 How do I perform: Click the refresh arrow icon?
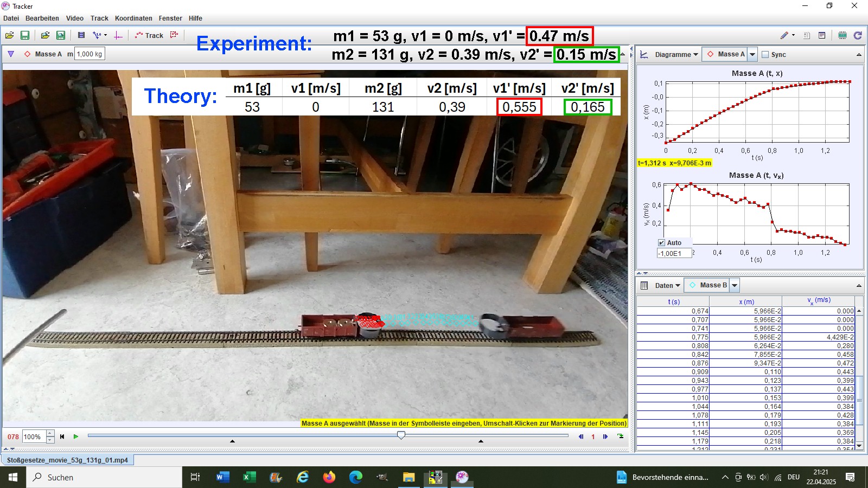pos(858,35)
